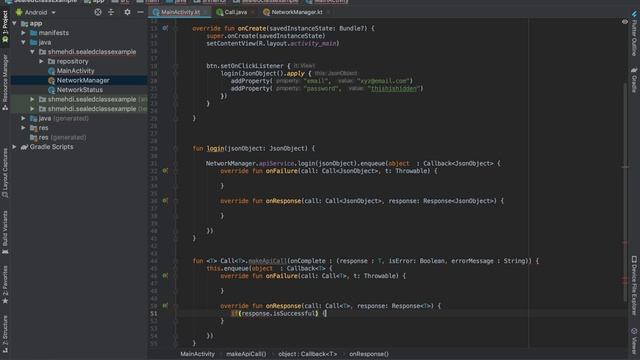The image size is (640, 360).
Task: Expand the repository package
Action: tap(42, 62)
